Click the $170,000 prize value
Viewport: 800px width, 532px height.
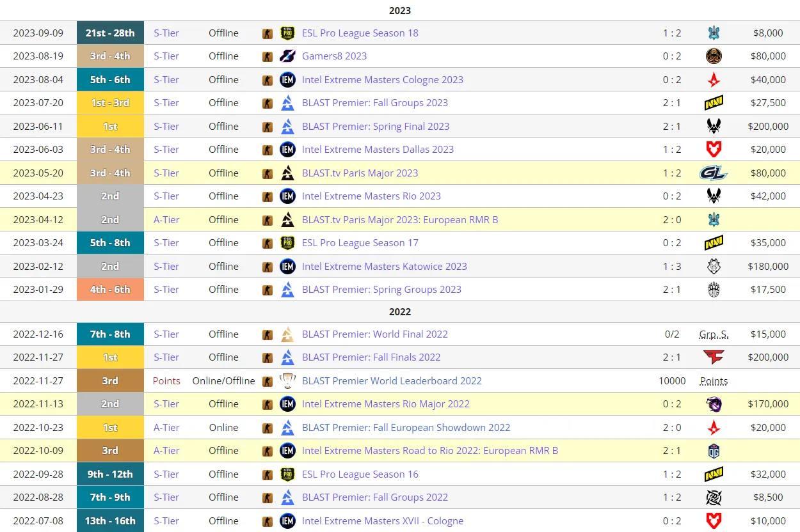pos(768,404)
